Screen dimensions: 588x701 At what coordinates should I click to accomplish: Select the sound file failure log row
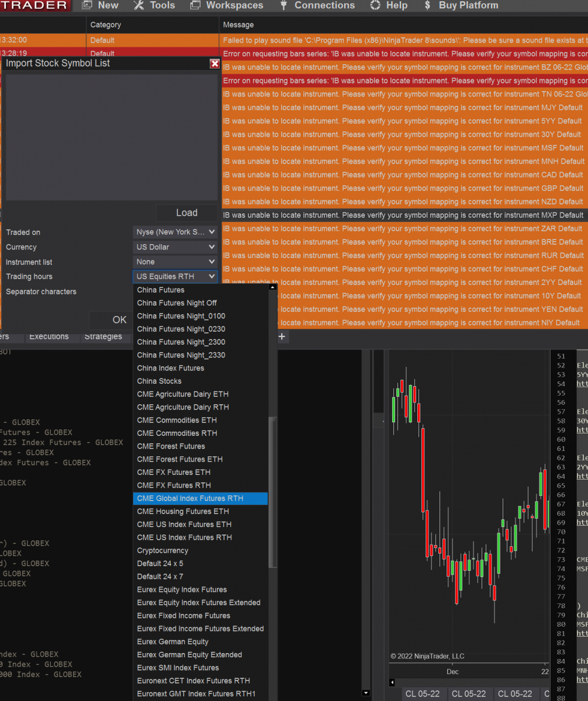pyautogui.click(x=294, y=40)
